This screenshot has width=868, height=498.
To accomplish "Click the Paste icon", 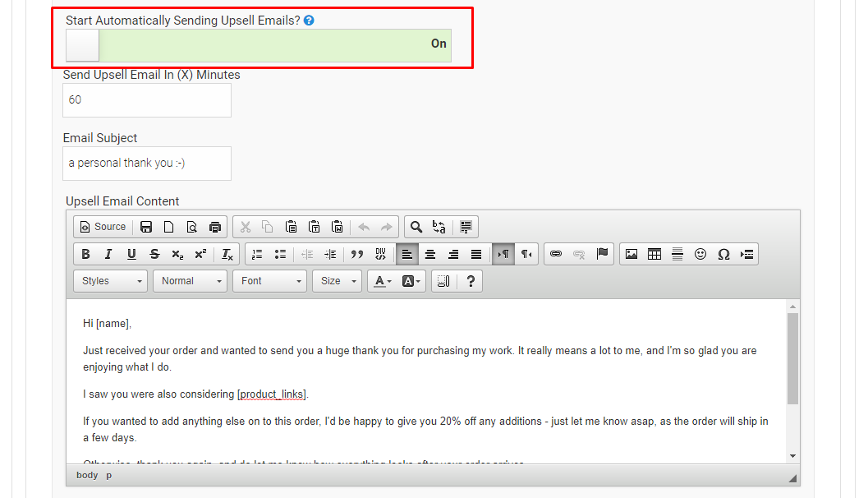I will (292, 227).
